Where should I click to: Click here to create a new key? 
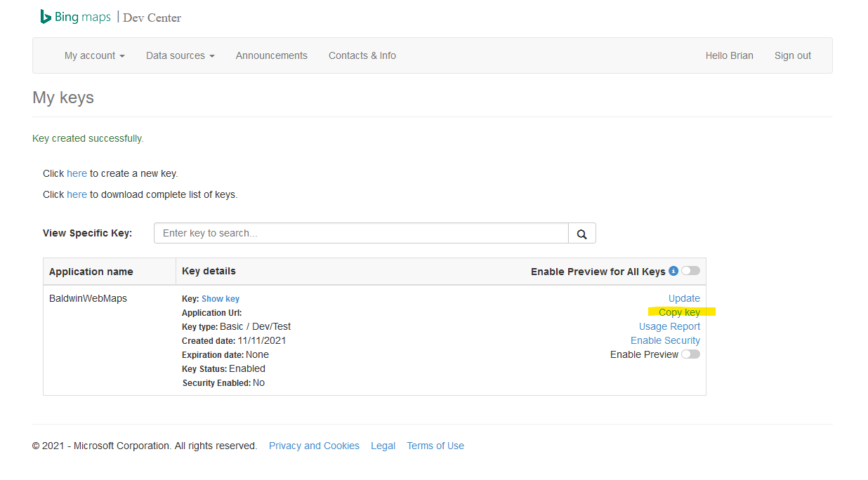(77, 173)
